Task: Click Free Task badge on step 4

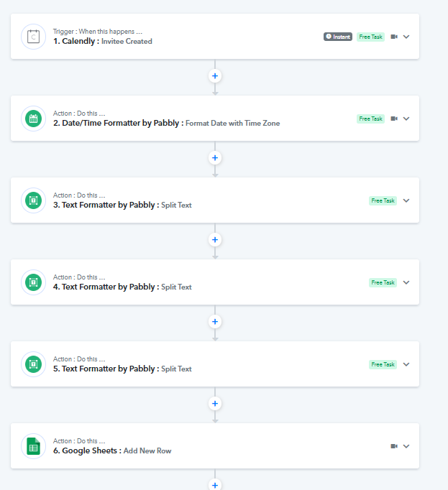Action: click(x=383, y=282)
